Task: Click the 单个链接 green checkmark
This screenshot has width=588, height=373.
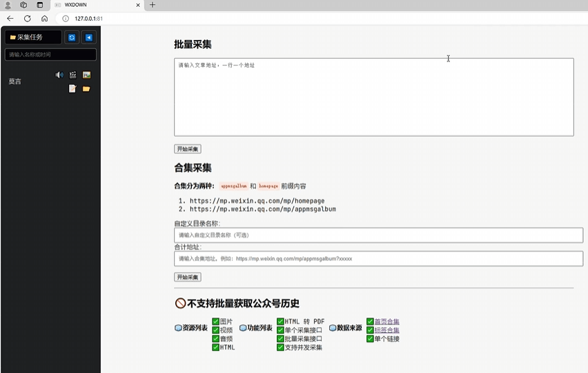Action: coord(370,338)
